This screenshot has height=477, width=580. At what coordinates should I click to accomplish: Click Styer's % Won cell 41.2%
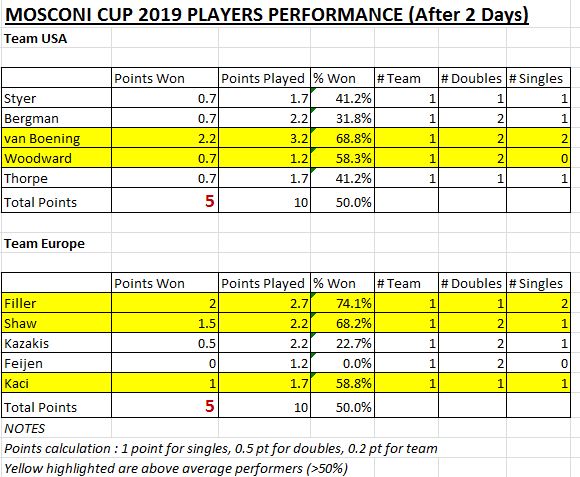[343, 98]
